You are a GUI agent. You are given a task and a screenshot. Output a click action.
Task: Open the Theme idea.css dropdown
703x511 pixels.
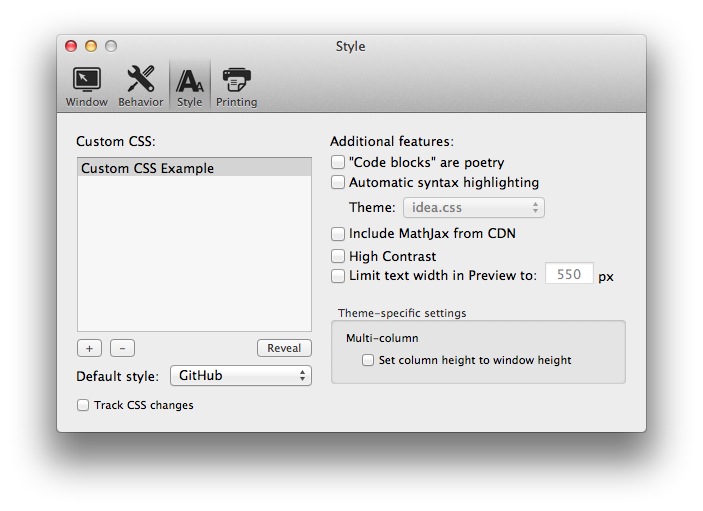click(474, 208)
